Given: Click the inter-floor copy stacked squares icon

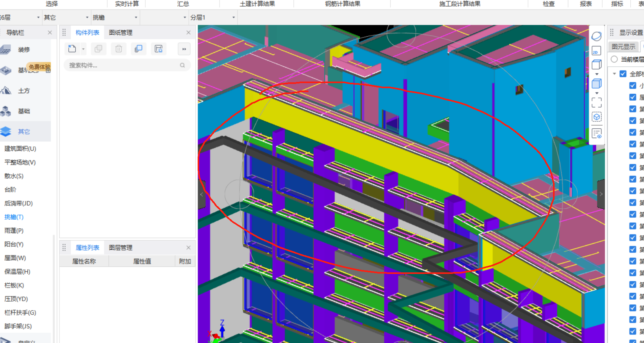Looking at the screenshot, I should 138,49.
